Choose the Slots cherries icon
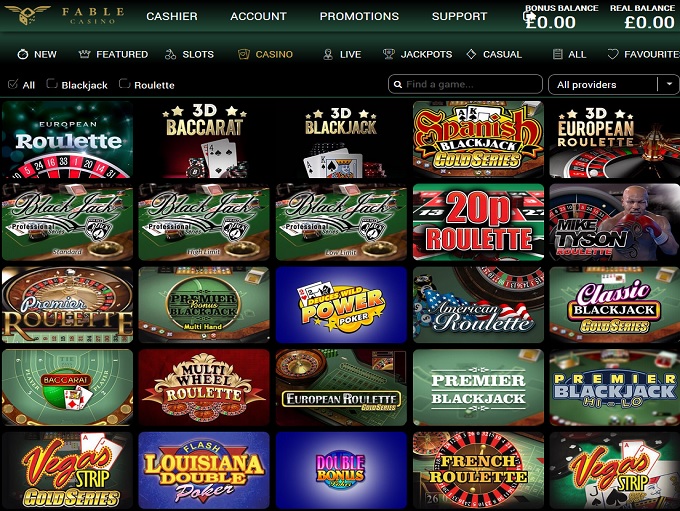The height and width of the screenshot is (511, 680). point(170,54)
